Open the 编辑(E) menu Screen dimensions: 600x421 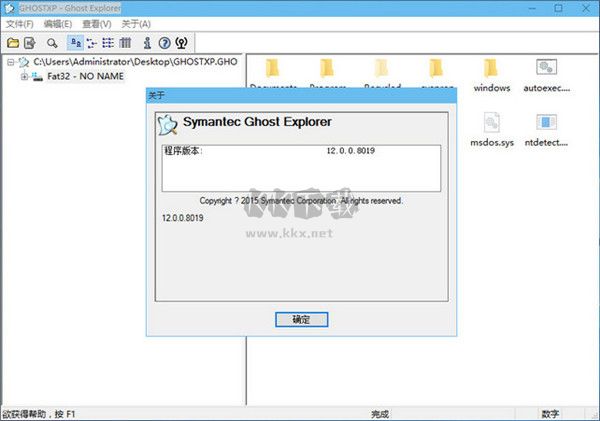coord(58,24)
